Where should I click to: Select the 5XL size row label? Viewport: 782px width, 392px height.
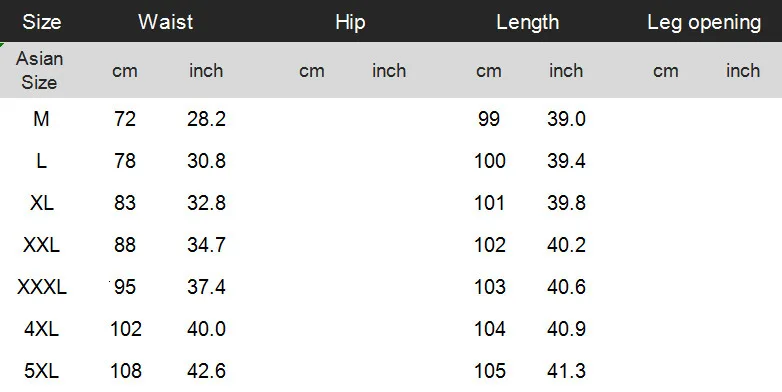coord(41,371)
